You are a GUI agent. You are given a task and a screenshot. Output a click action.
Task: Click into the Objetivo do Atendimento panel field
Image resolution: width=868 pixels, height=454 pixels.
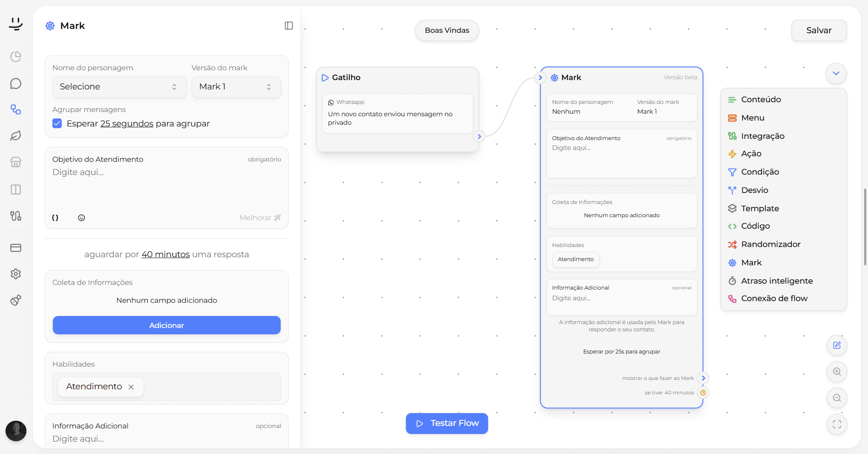coord(167,187)
